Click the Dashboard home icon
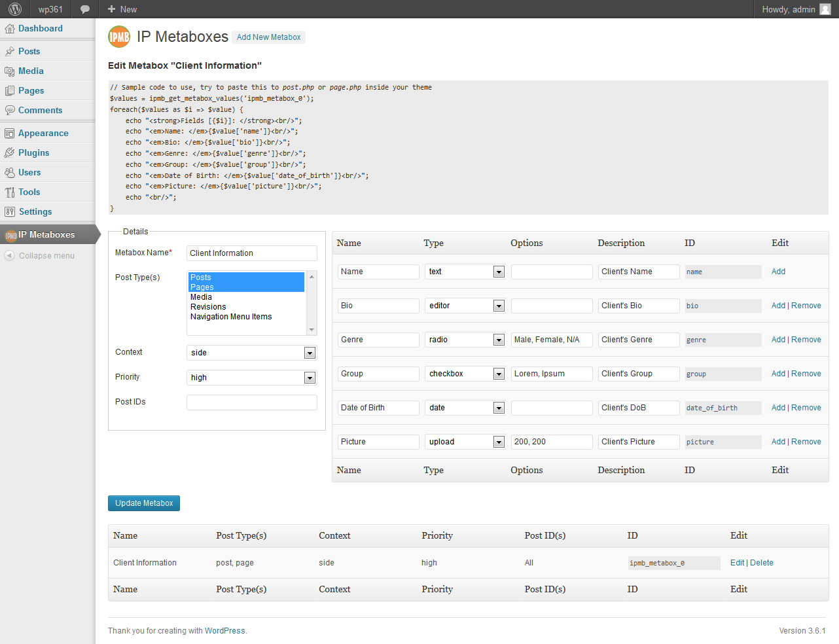 click(10, 29)
